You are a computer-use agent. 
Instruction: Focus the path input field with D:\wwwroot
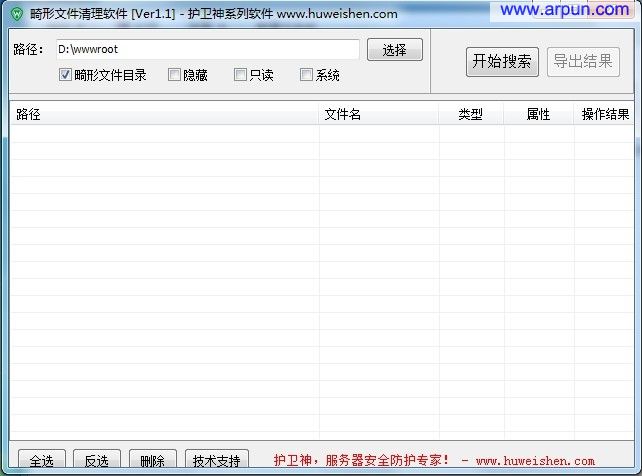pos(208,50)
